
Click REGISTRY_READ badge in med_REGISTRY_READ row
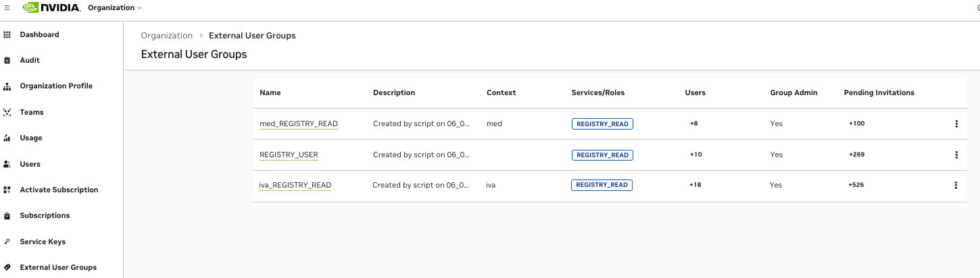pos(602,124)
